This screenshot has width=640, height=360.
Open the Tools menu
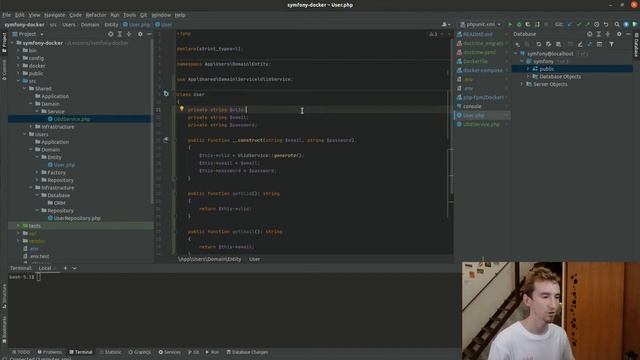[129, 15]
